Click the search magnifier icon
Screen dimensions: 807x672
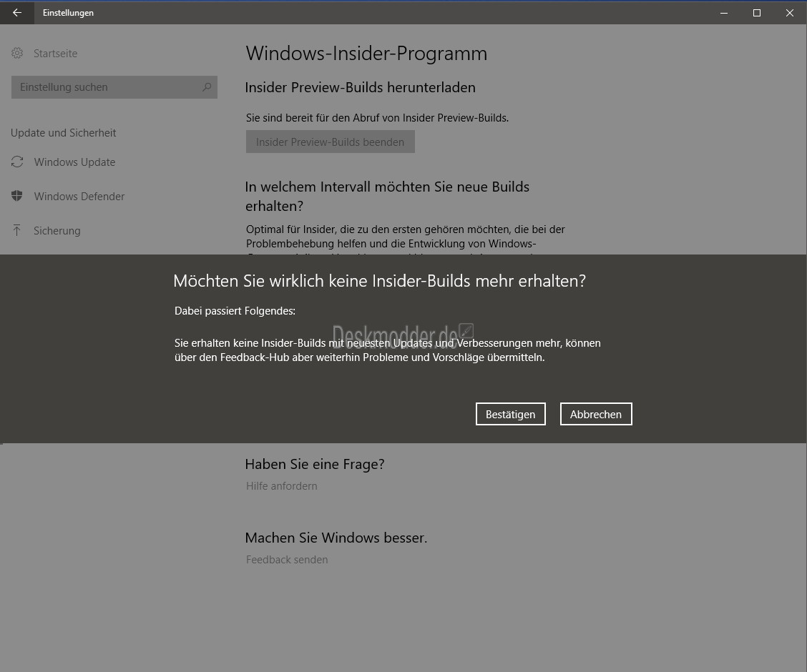pyautogui.click(x=207, y=87)
